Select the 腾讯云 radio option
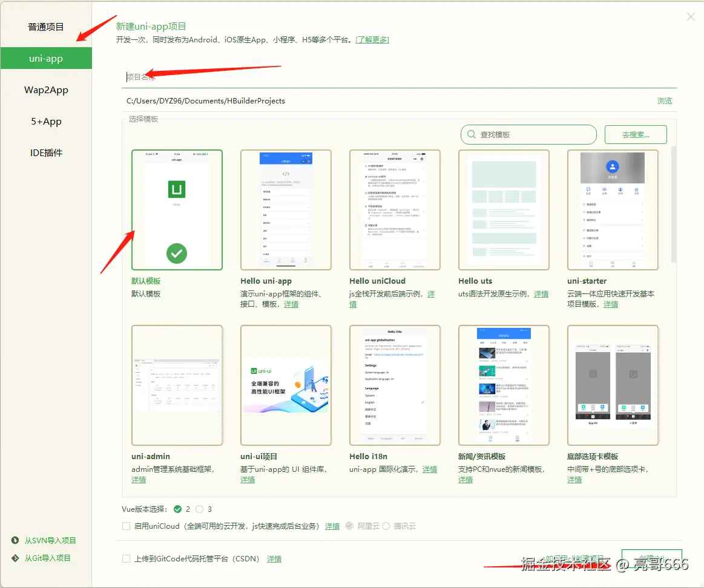The image size is (704, 588). click(x=386, y=526)
